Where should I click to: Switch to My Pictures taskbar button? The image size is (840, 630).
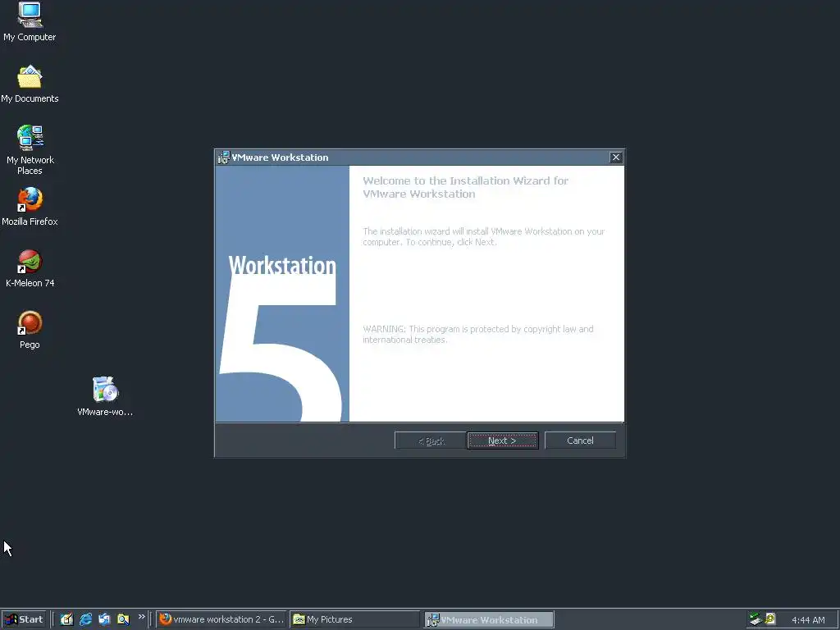click(x=354, y=619)
